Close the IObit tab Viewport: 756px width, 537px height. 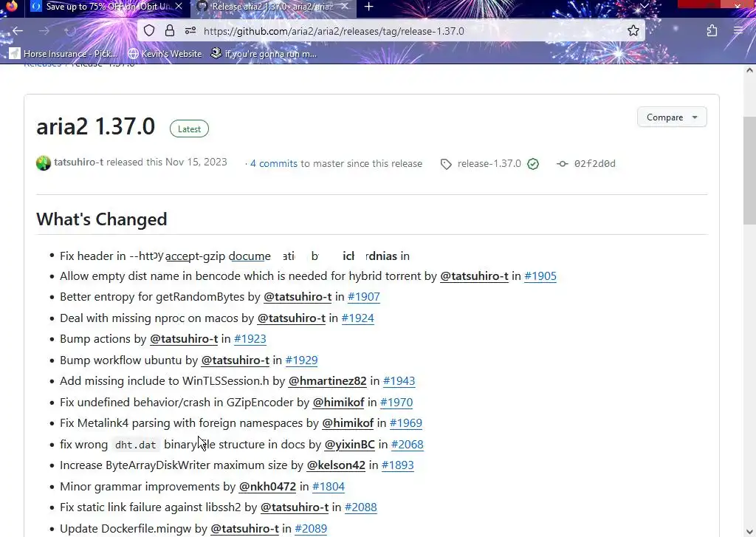tap(179, 6)
